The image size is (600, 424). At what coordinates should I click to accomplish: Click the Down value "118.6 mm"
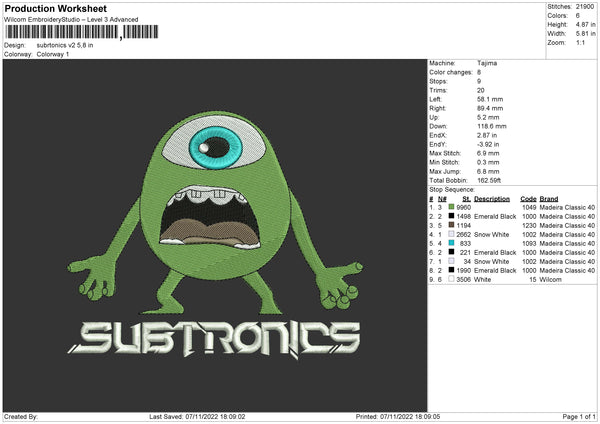coord(492,126)
